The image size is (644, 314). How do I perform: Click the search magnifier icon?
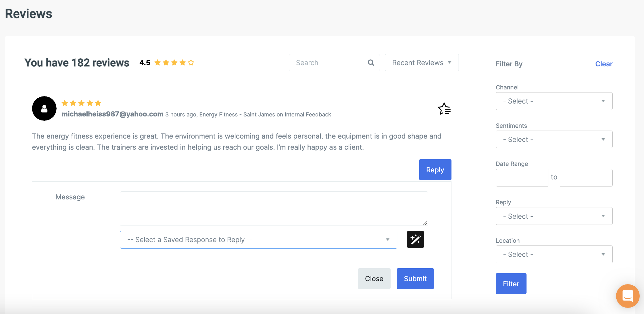(371, 63)
